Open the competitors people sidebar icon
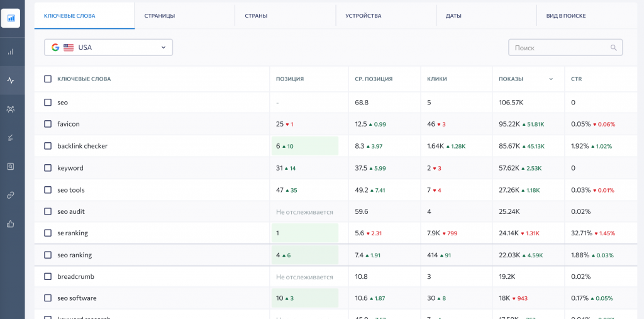This screenshot has width=644, height=319. coord(11,109)
